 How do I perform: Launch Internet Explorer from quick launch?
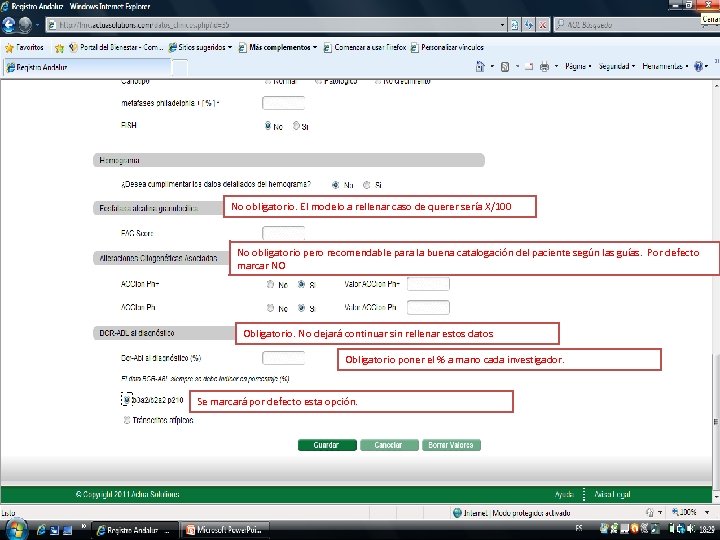pyautogui.click(x=41, y=530)
